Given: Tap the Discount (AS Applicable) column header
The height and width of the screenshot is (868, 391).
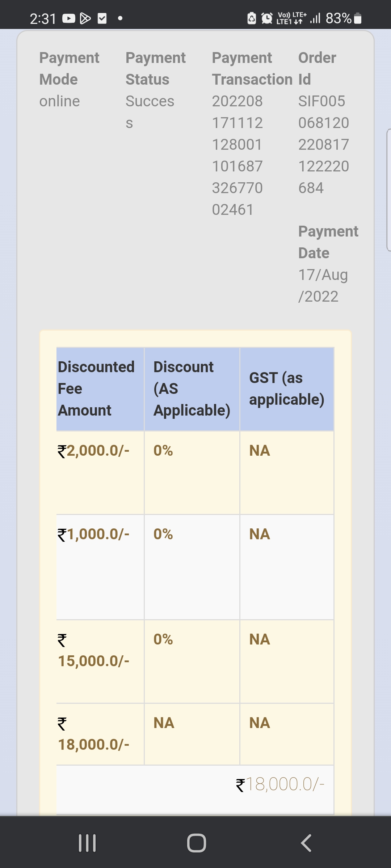Looking at the screenshot, I should pyautogui.click(x=192, y=389).
